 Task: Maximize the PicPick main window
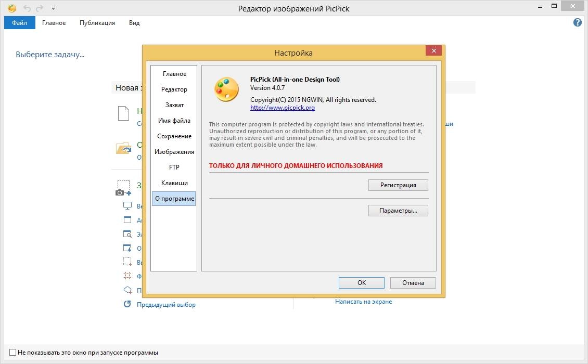point(554,6)
